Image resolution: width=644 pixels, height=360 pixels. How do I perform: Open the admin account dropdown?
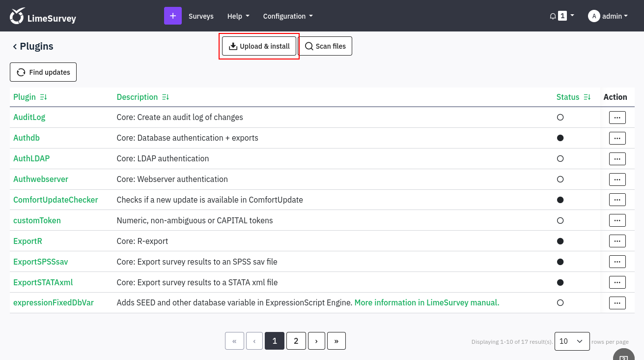coord(608,16)
